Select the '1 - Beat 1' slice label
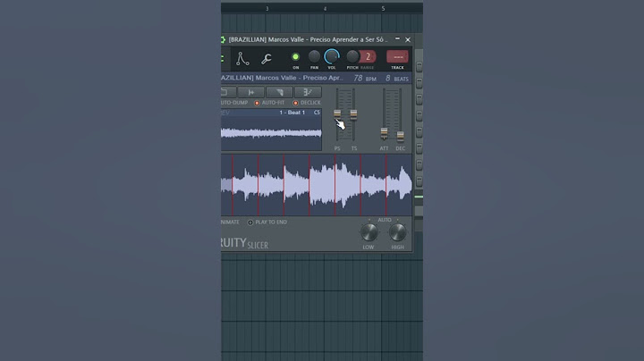 [x=292, y=113]
